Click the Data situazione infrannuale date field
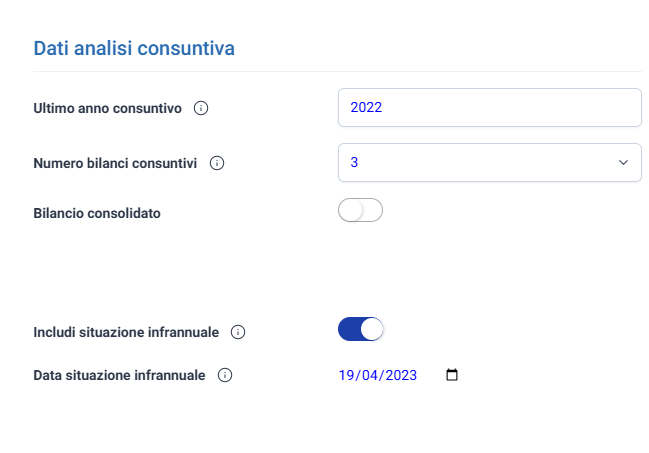Image resolution: width=649 pixels, height=453 pixels. coord(399,375)
